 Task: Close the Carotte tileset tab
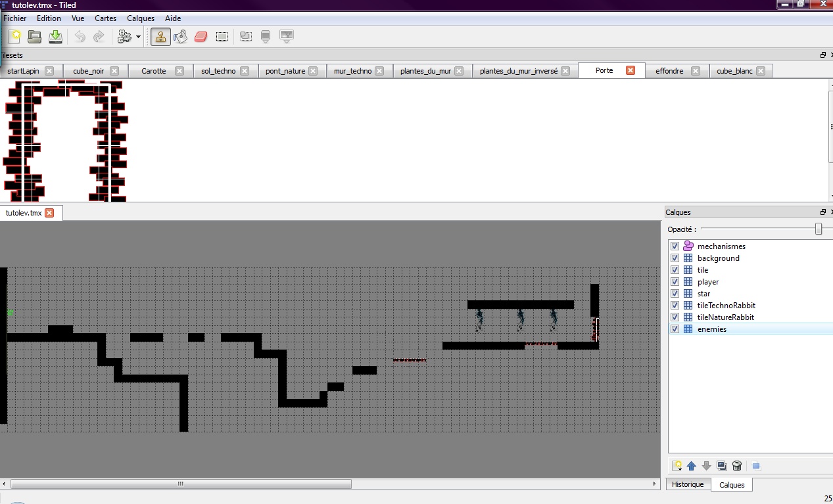pos(179,71)
